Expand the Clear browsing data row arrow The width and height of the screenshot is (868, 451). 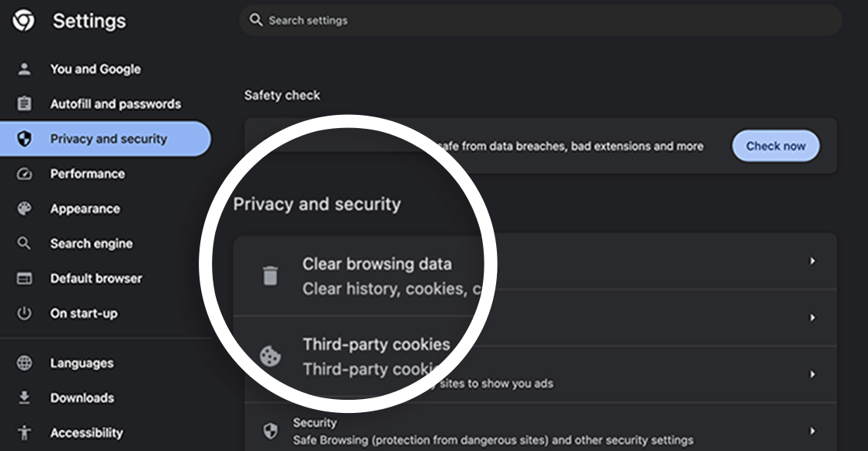tap(812, 261)
